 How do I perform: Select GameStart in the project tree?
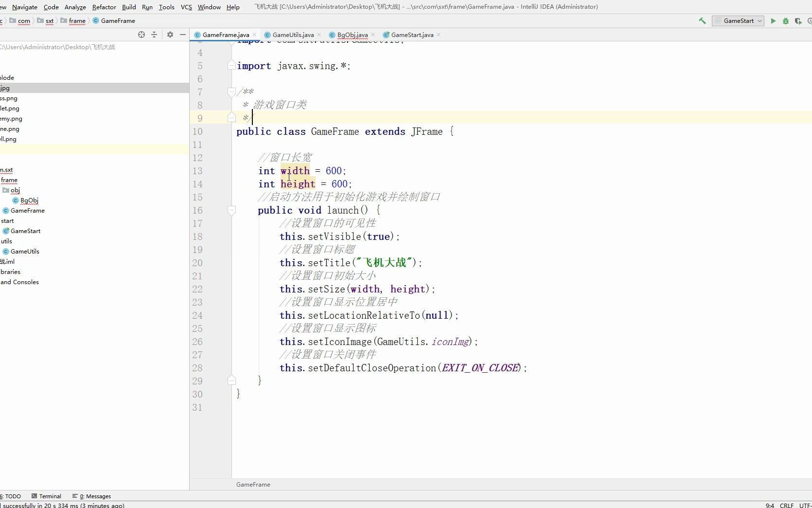(25, 231)
